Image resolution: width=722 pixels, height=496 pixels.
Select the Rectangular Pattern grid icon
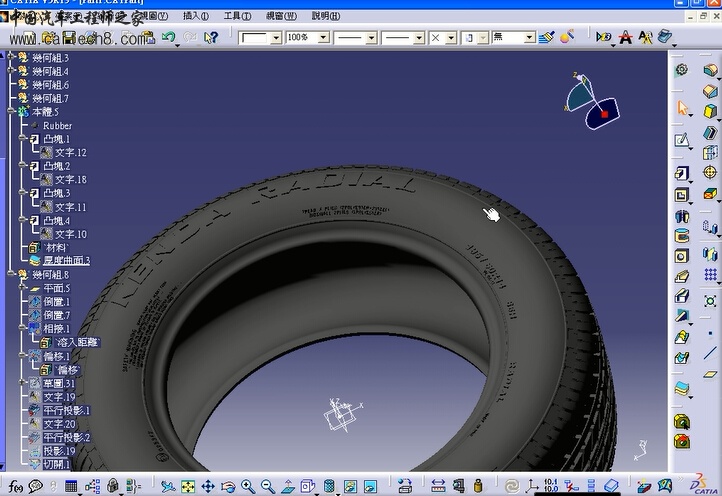[x=710, y=275]
